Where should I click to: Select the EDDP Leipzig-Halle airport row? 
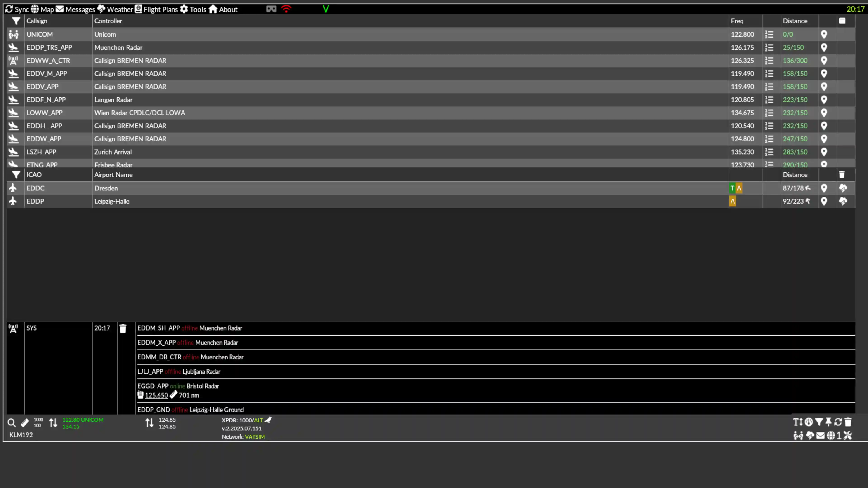click(431, 201)
